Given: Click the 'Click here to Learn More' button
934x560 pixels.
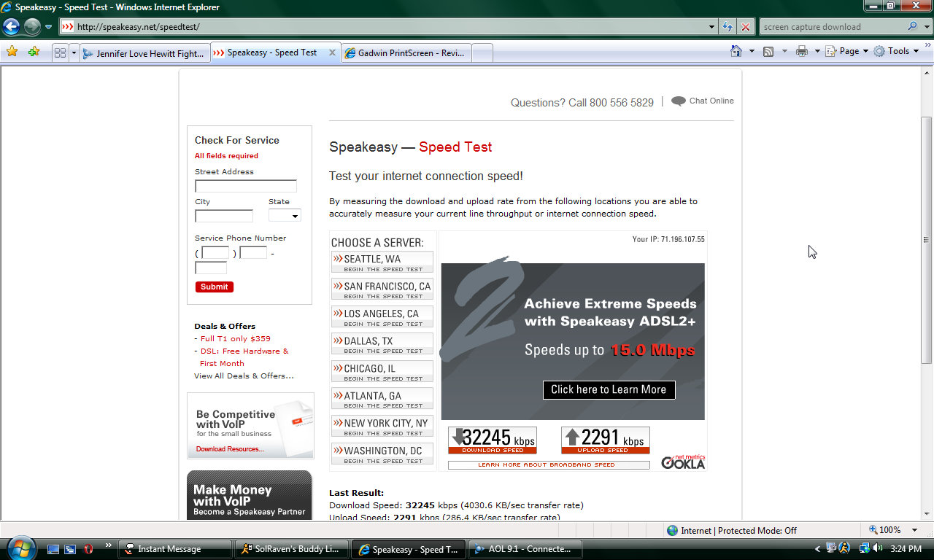Looking at the screenshot, I should pyautogui.click(x=609, y=390).
